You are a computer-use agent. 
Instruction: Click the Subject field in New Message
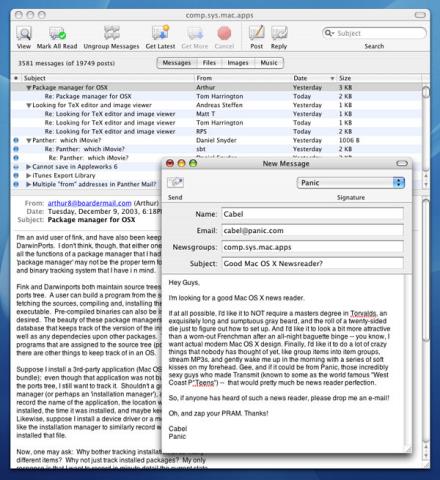coord(312,263)
